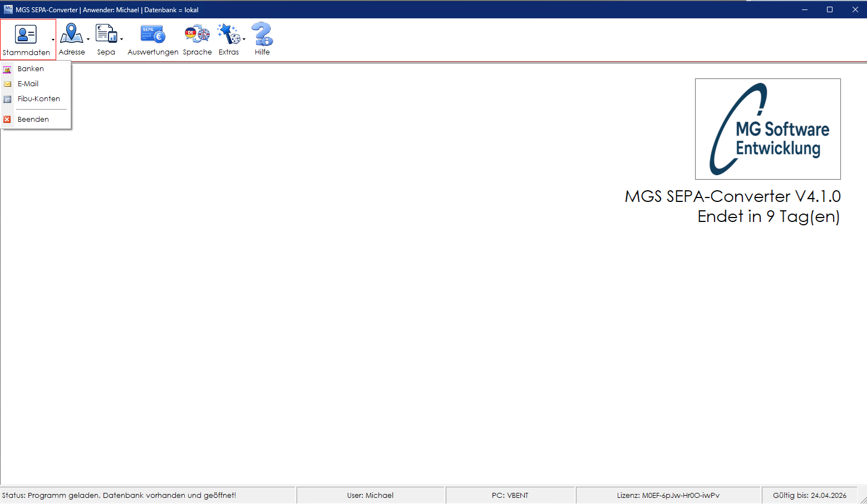The width and height of the screenshot is (867, 504).
Task: Open the Adresse map pin icon
Action: coord(71,34)
